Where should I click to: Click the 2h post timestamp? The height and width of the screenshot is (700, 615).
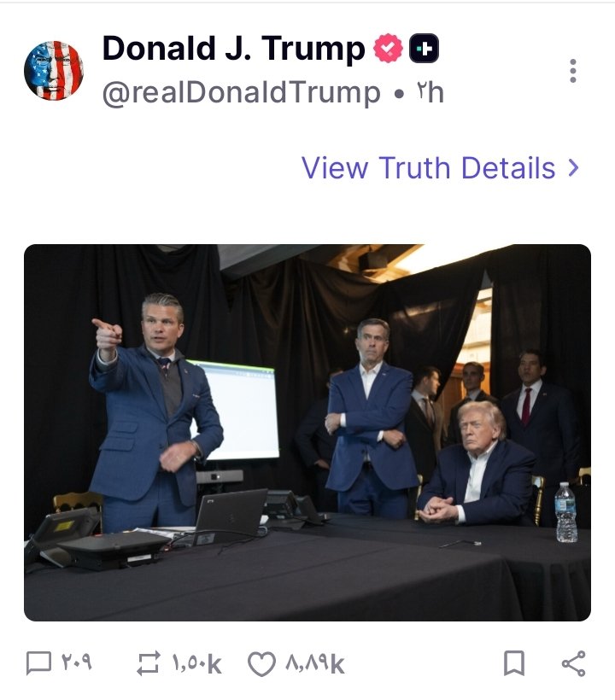(430, 92)
